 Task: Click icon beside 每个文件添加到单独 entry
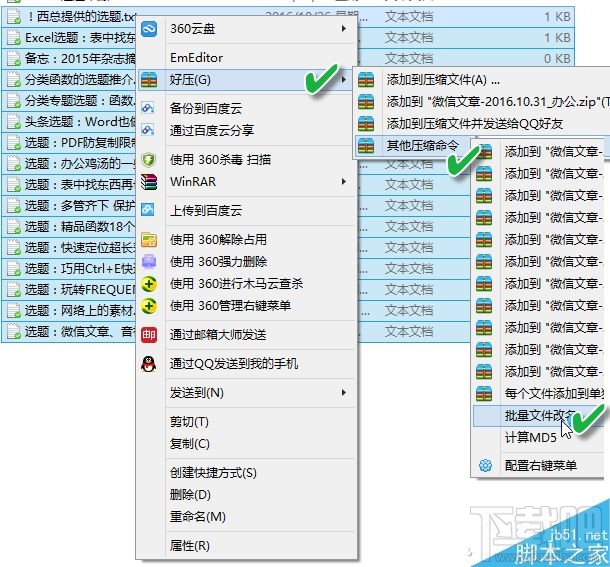[484, 393]
